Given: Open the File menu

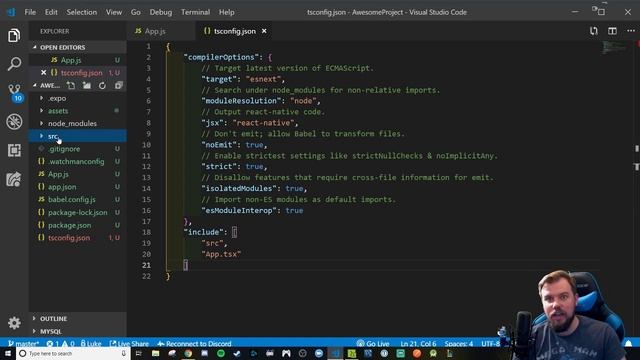Looking at the screenshot, I should coord(30,12).
